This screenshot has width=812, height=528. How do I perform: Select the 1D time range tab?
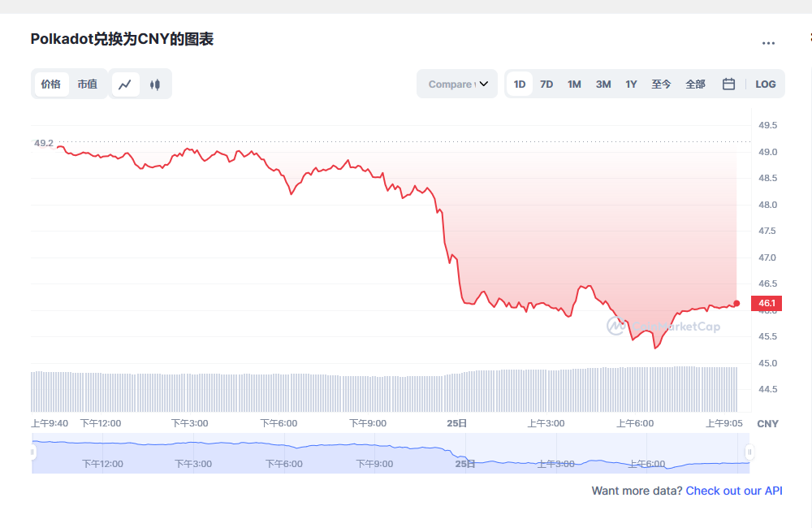click(x=520, y=84)
